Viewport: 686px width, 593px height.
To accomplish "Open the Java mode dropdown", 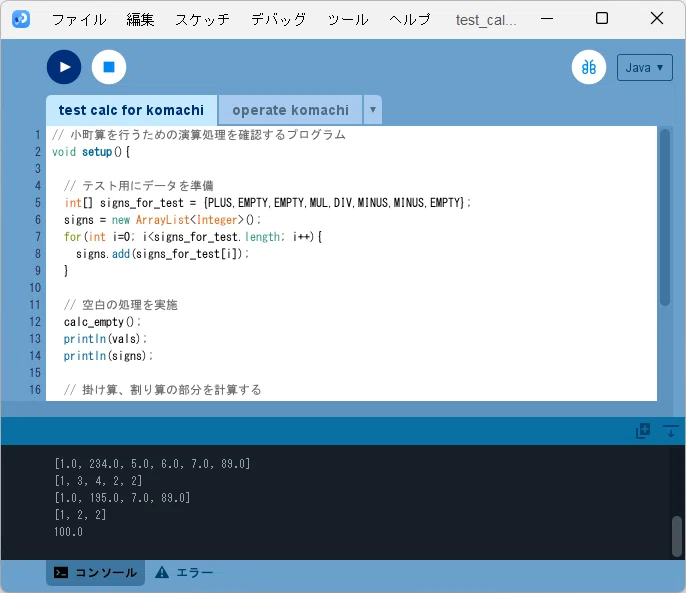I will click(x=644, y=67).
